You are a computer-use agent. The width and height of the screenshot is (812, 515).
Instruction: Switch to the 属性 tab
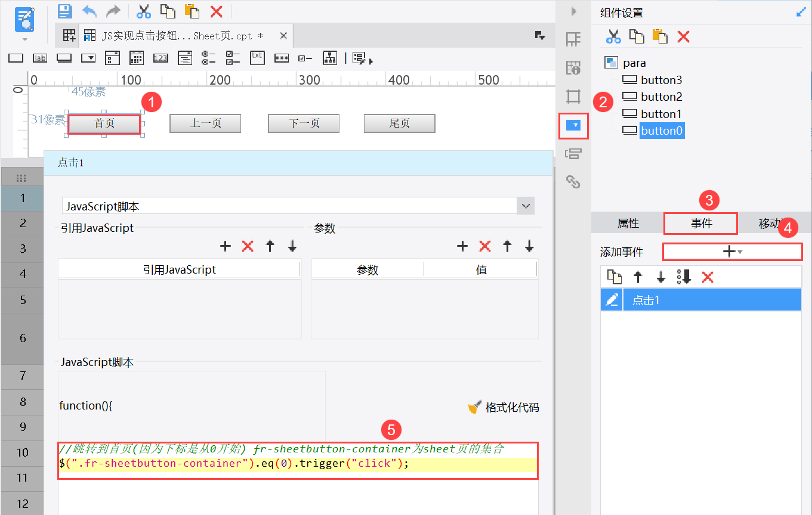pos(628,224)
